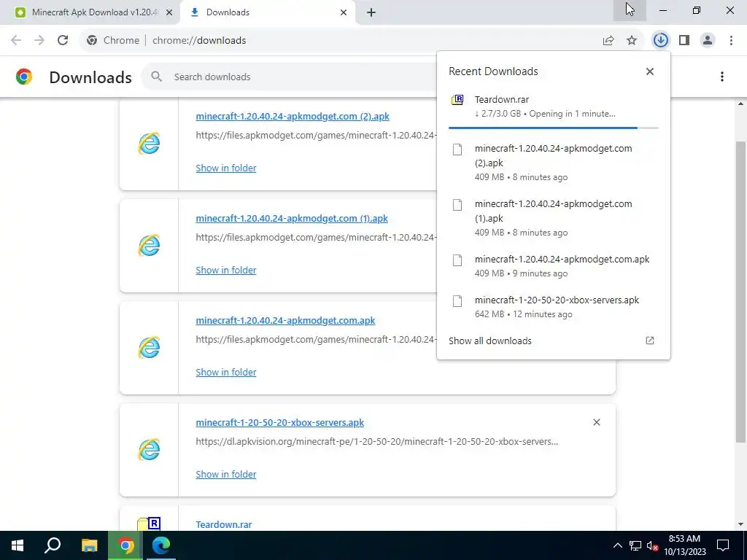Open a new browser tab
Screen dimensions: 747x560
pyautogui.click(x=371, y=12)
